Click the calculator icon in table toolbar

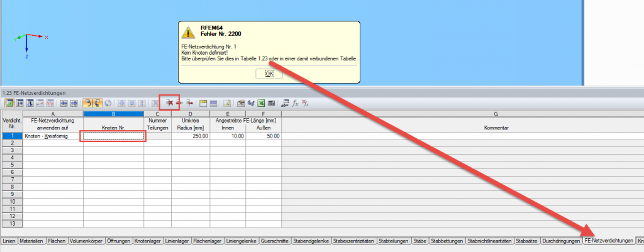[x=271, y=103]
